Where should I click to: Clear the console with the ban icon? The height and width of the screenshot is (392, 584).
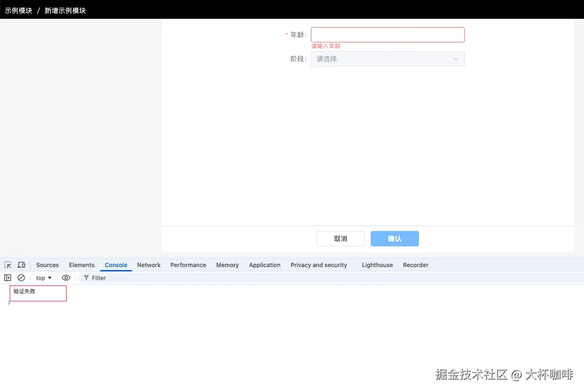coord(21,278)
